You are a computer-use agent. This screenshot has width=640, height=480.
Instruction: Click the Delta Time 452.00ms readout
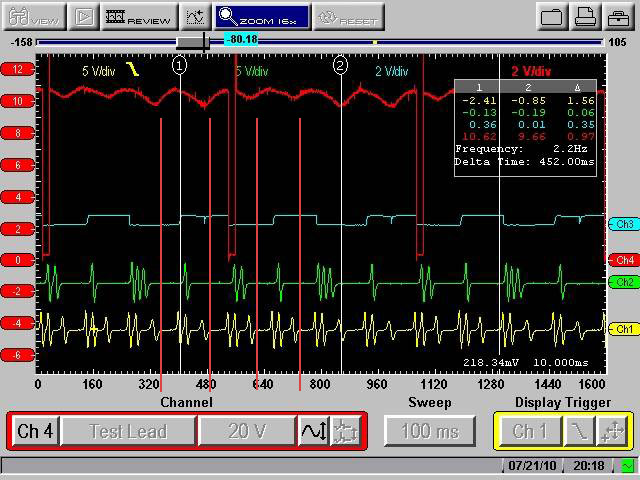pos(524,162)
